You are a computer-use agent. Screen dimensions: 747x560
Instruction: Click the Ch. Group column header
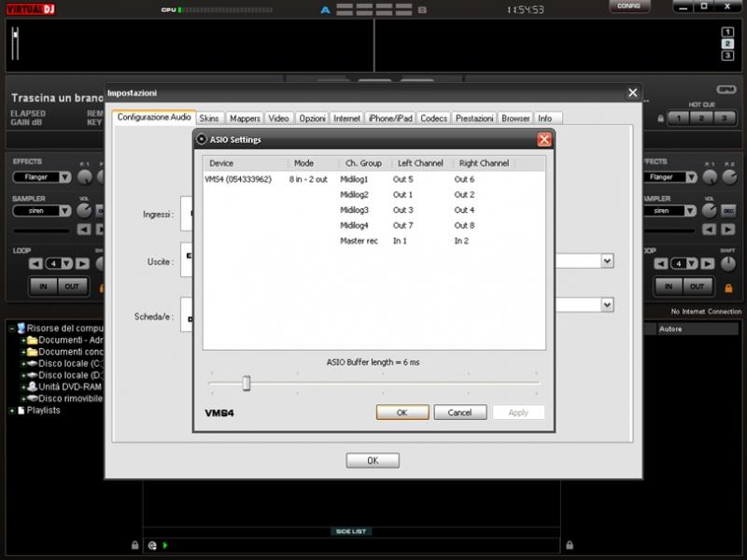364,163
